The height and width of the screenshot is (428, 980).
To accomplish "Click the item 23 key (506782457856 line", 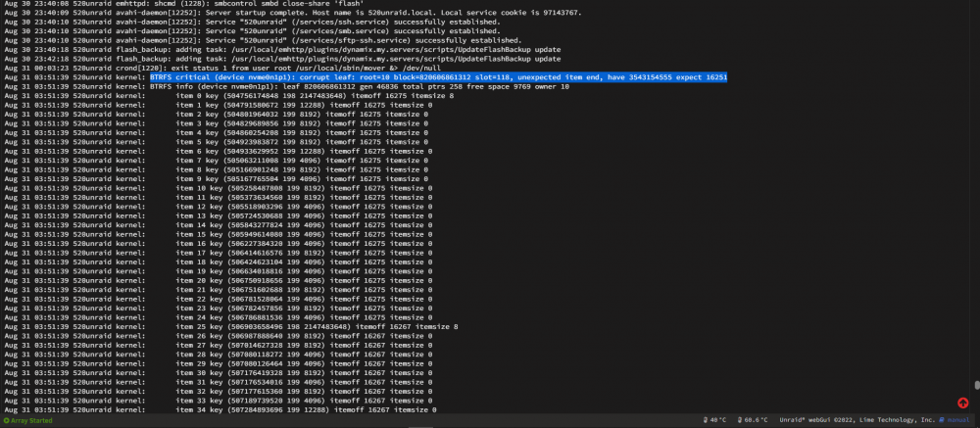I will pos(219,309).
